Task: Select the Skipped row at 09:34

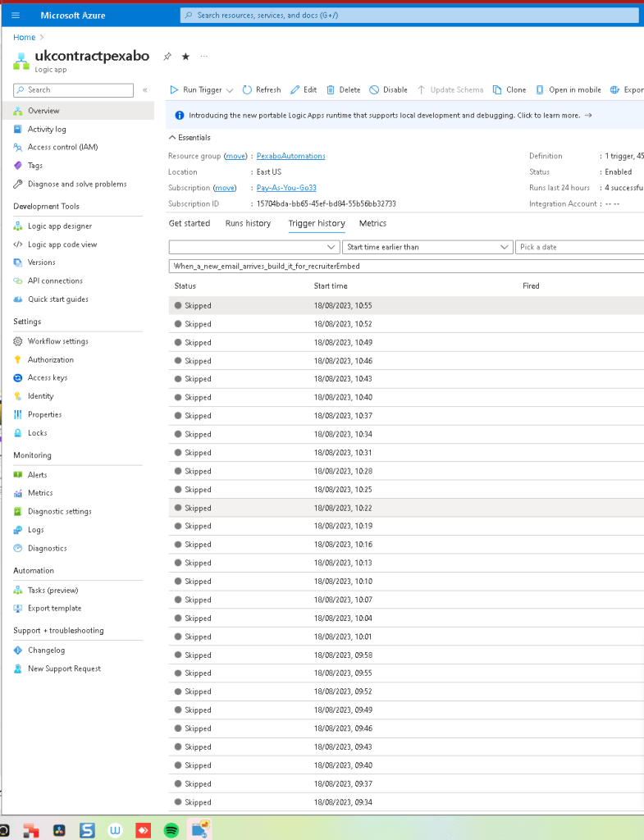Action: pyautogui.click(x=406, y=802)
